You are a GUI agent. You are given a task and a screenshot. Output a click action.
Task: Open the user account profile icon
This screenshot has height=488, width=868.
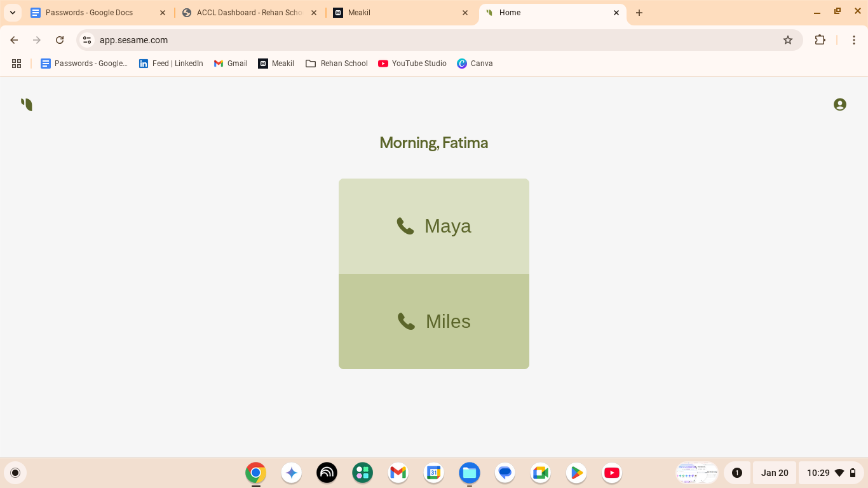click(x=839, y=104)
